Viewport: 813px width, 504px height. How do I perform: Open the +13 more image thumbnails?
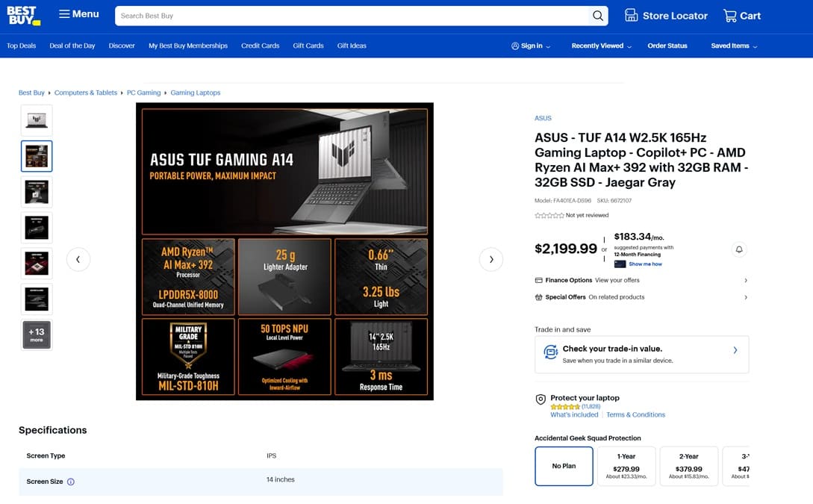37,335
